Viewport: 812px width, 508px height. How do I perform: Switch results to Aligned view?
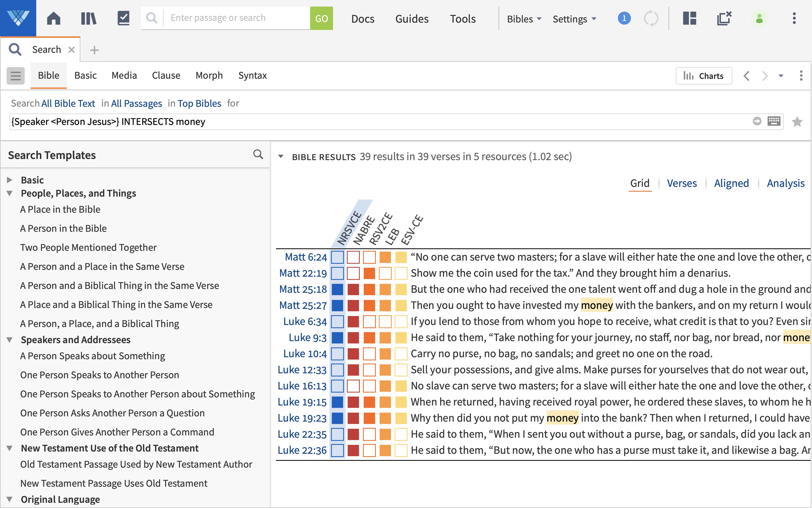coord(732,183)
